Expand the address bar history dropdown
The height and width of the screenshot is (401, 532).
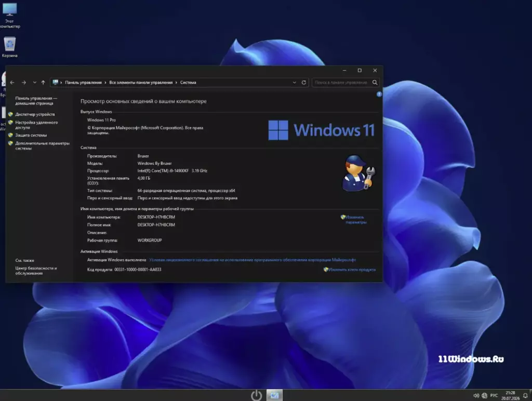tap(294, 83)
